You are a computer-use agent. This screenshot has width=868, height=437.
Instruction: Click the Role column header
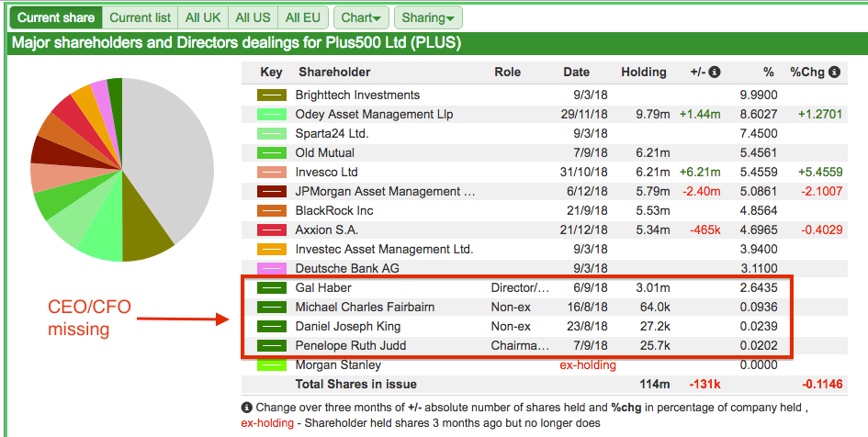[x=508, y=72]
